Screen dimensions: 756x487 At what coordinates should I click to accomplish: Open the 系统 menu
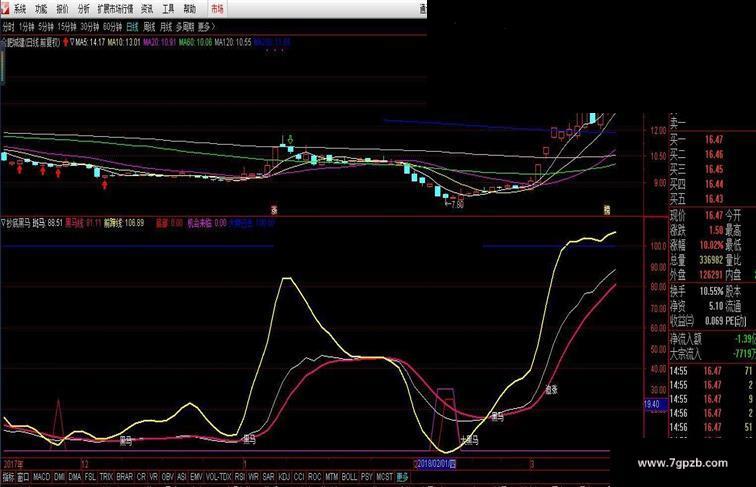click(x=20, y=9)
